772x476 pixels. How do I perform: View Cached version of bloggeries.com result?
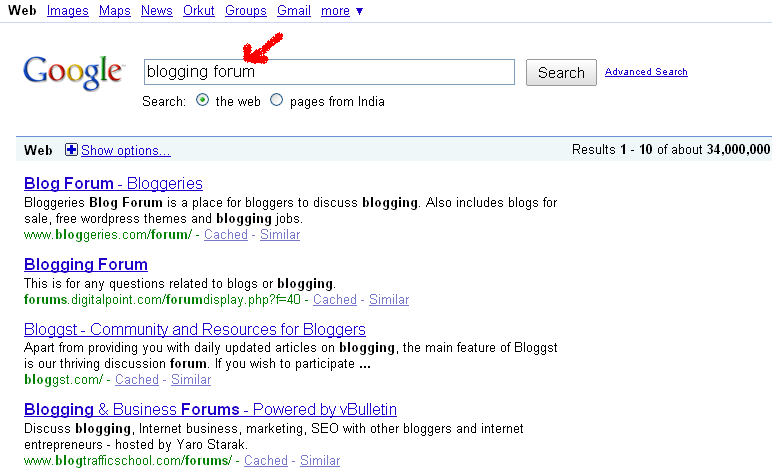[x=226, y=234]
